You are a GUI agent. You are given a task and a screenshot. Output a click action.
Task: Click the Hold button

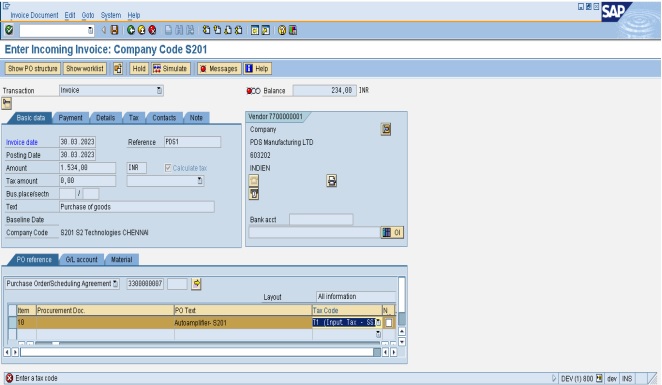coord(139,68)
